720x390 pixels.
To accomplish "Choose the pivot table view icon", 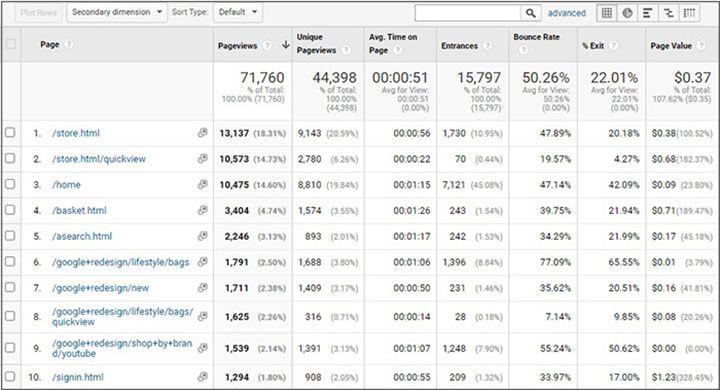I will 689,13.
